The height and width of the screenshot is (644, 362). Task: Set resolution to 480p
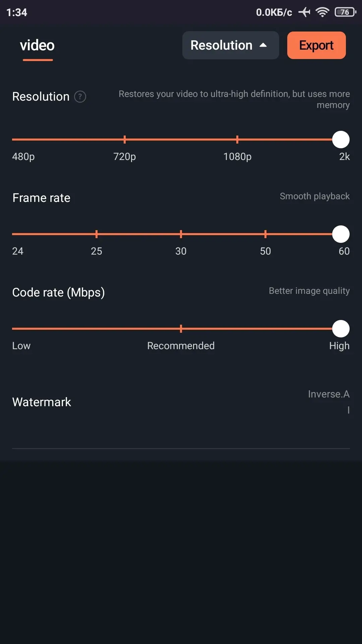[13, 140]
